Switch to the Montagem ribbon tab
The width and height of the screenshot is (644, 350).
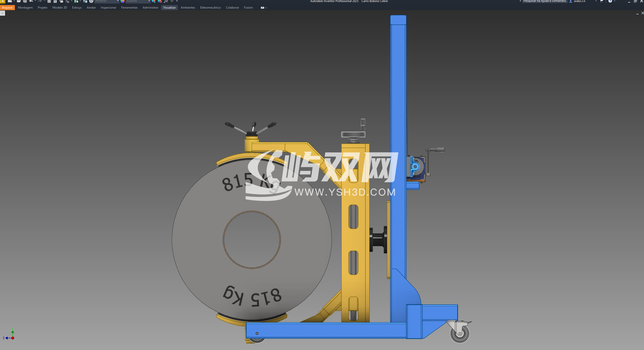click(25, 8)
